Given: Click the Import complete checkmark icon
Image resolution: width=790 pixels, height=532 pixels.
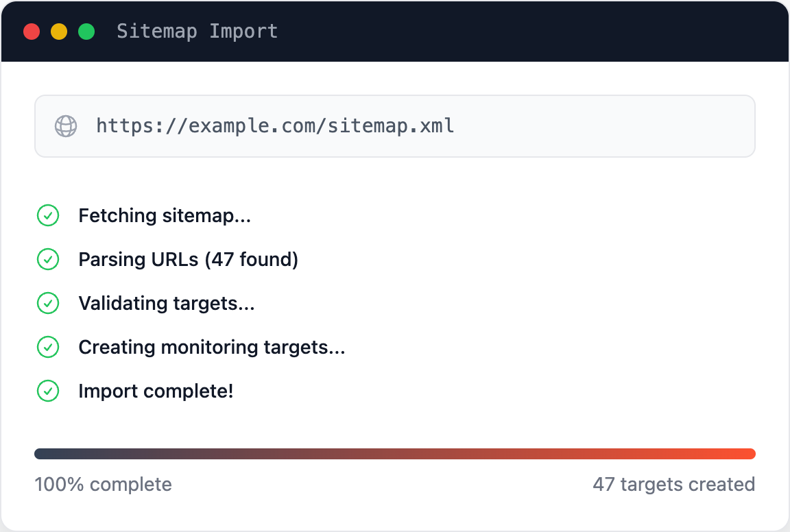Looking at the screenshot, I should point(48,391).
